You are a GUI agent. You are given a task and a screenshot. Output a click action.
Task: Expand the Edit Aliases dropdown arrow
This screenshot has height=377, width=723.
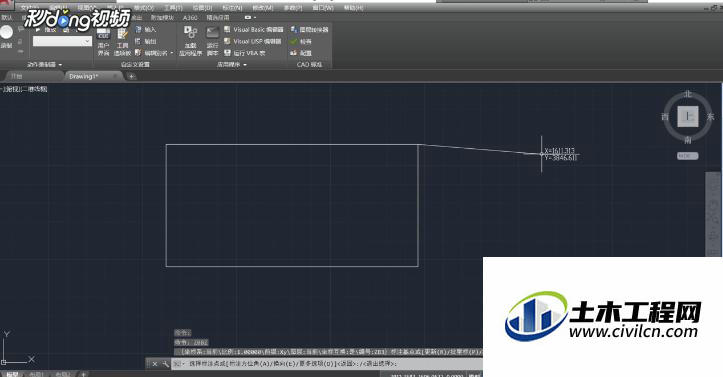tap(172, 53)
